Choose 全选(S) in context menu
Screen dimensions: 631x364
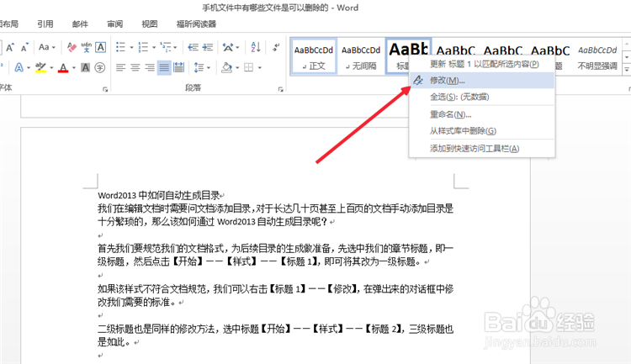point(482,97)
